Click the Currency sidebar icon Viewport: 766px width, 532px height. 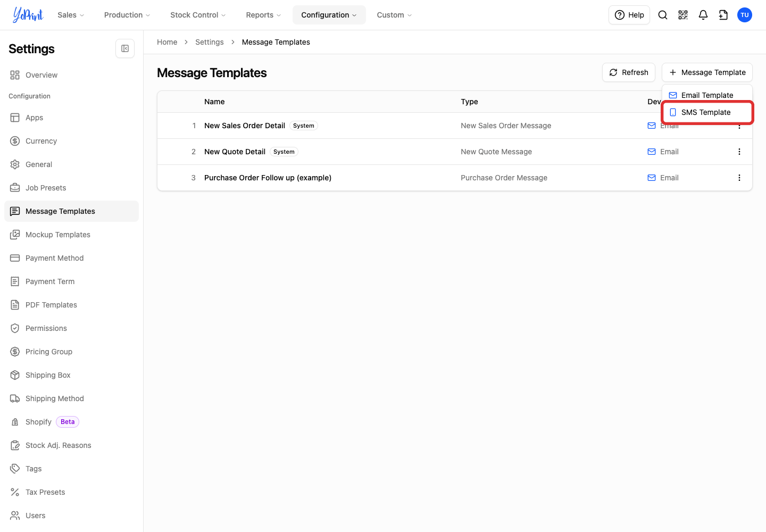(15, 141)
